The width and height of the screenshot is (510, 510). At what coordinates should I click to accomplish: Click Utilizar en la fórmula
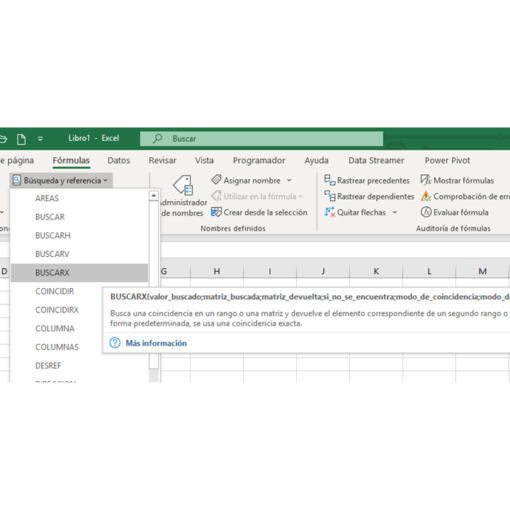(257, 196)
